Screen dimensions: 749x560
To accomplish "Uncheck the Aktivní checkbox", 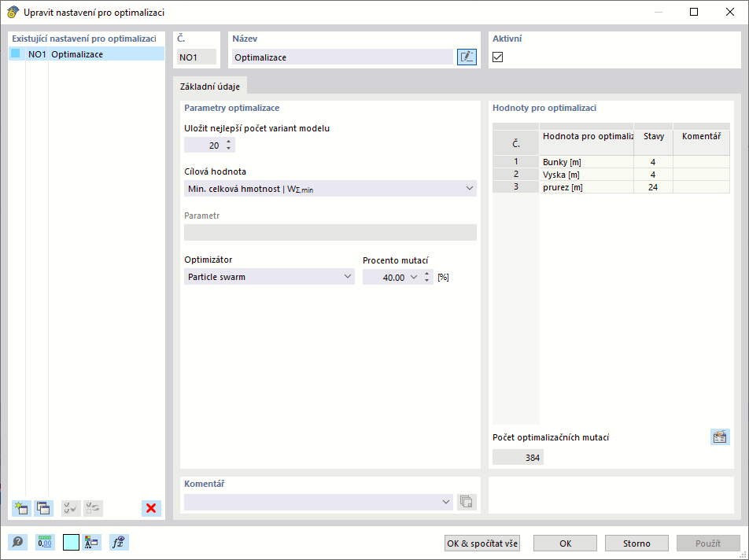I will pyautogui.click(x=498, y=57).
